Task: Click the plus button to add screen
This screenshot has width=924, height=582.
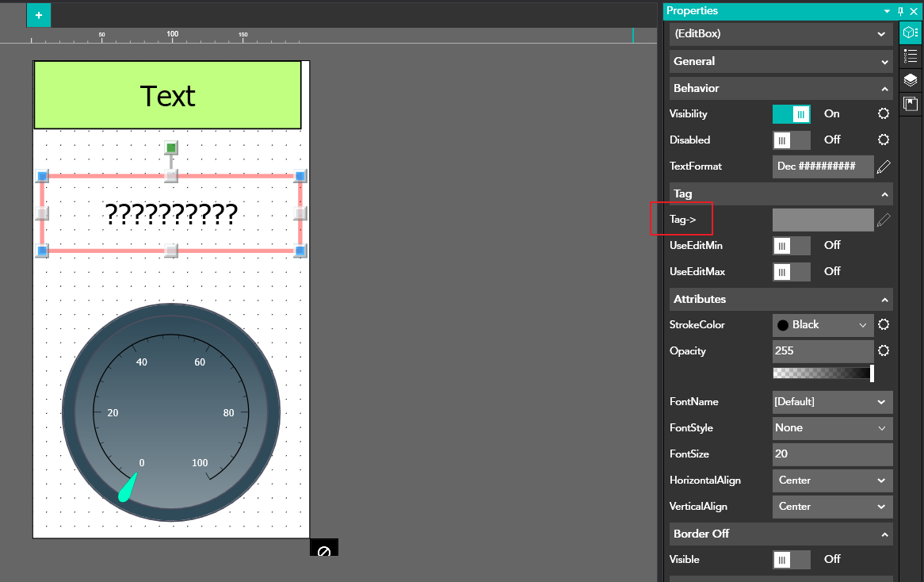Action: point(38,15)
